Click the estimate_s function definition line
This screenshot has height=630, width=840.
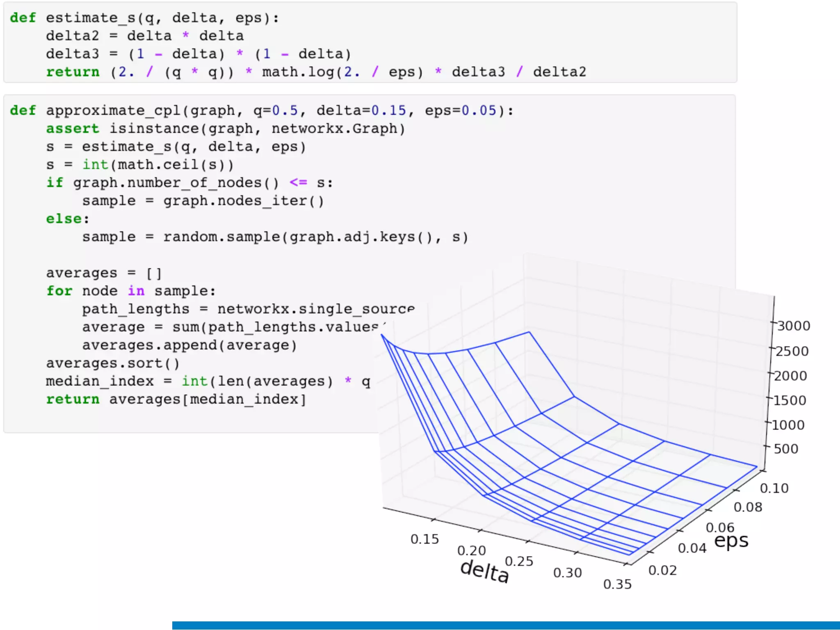click(144, 18)
